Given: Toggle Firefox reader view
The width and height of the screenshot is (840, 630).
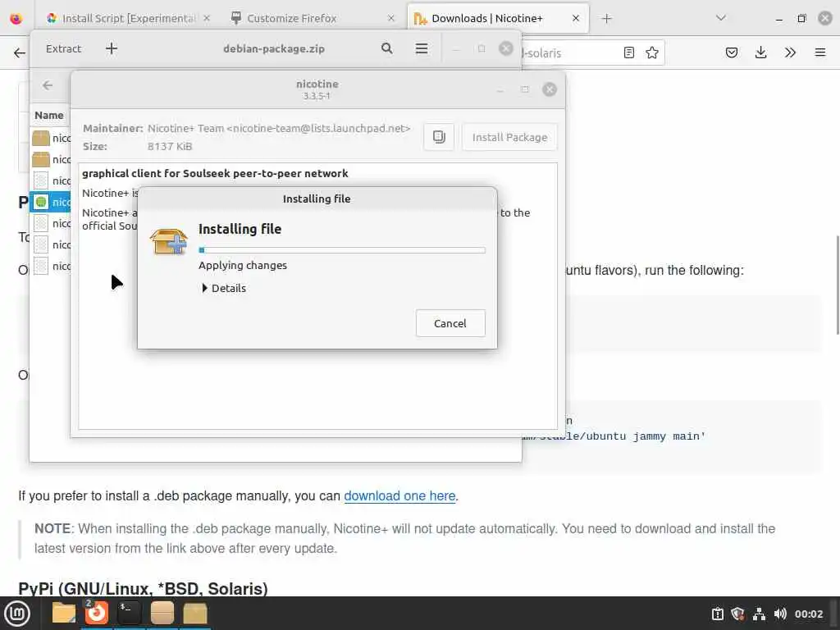Looking at the screenshot, I should tap(629, 52).
